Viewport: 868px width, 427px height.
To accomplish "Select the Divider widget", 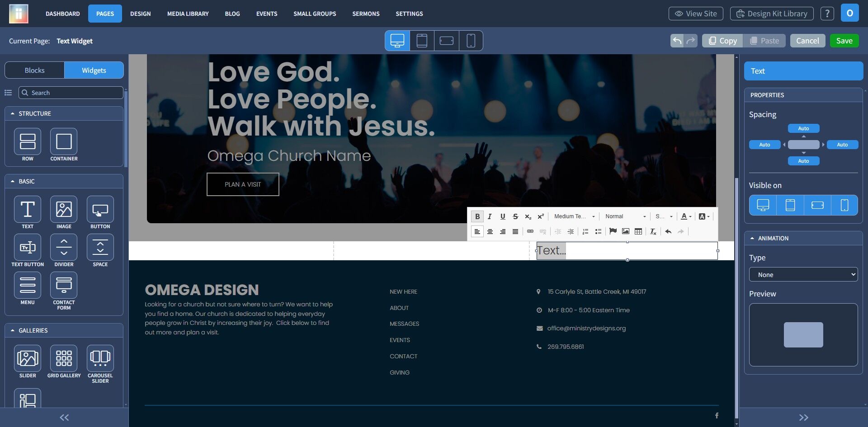I will [x=64, y=247].
